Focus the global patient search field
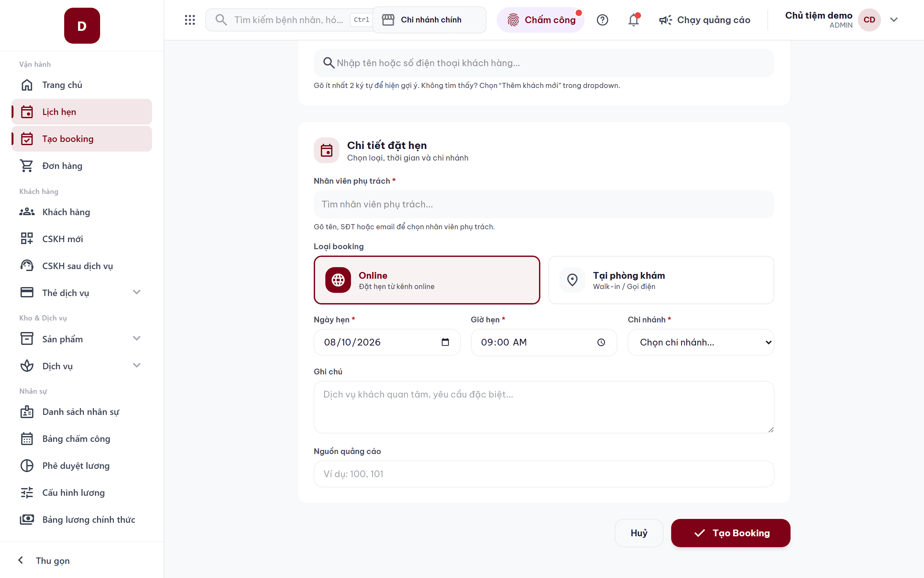The width and height of the screenshot is (924, 578). (x=289, y=20)
